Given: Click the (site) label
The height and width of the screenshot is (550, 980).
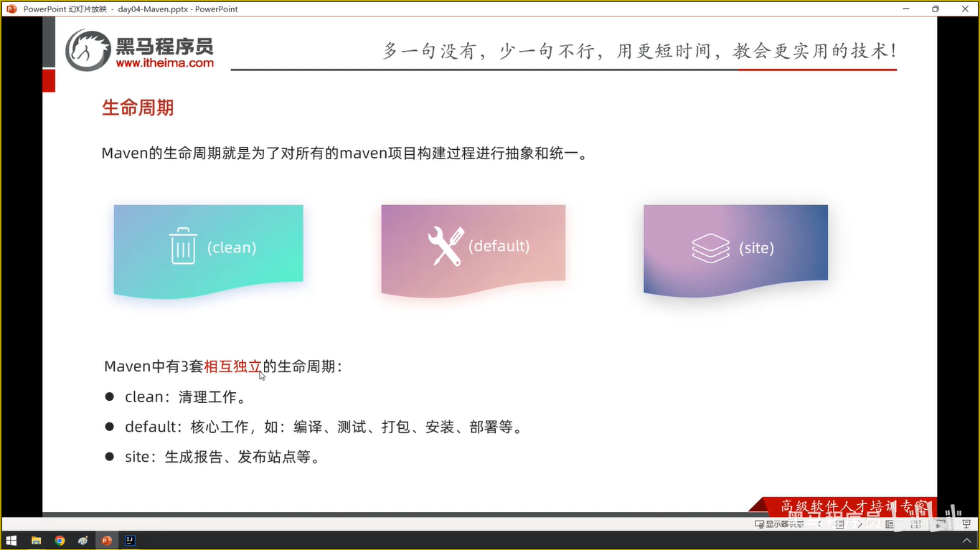Looking at the screenshot, I should (757, 248).
